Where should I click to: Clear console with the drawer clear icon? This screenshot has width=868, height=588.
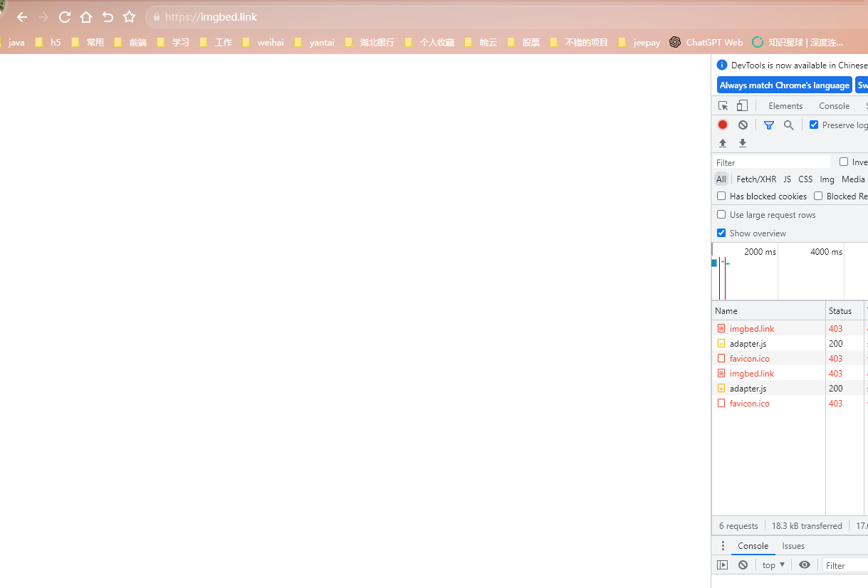(x=743, y=565)
